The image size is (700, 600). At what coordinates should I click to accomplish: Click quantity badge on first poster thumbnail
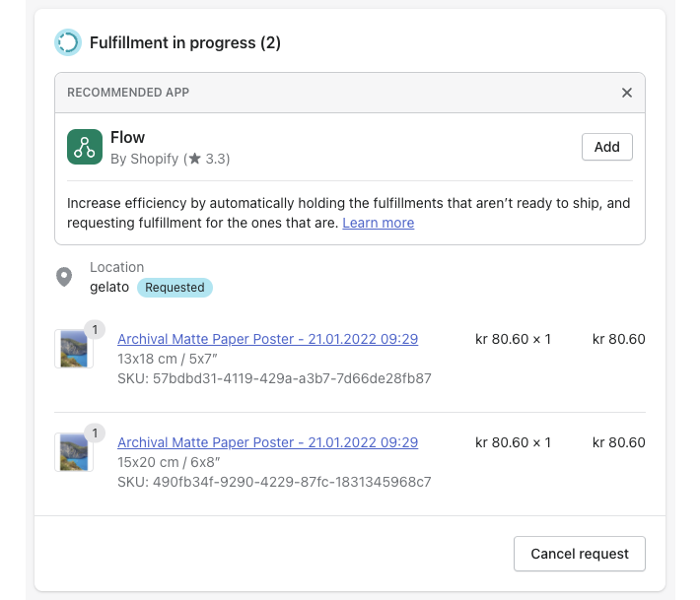coord(95,330)
